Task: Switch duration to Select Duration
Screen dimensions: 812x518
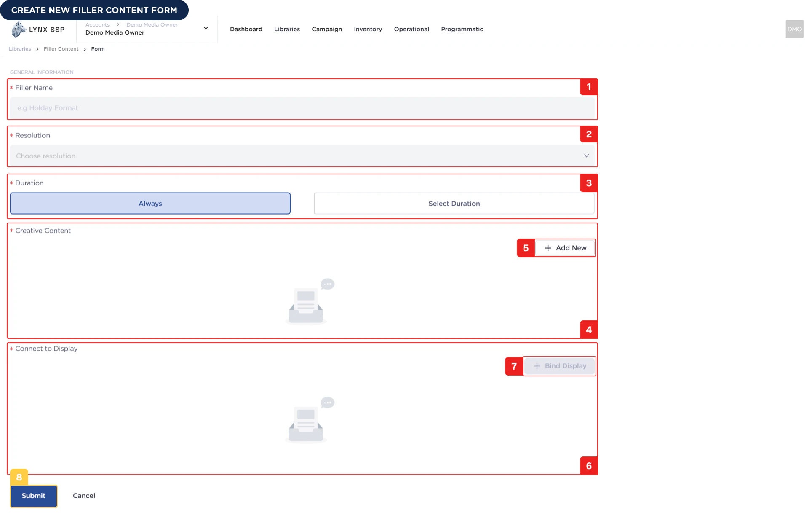Action: click(x=454, y=203)
